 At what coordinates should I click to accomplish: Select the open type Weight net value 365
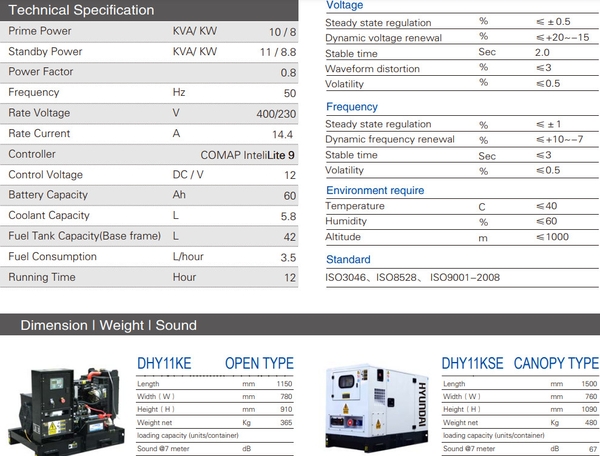click(x=286, y=423)
